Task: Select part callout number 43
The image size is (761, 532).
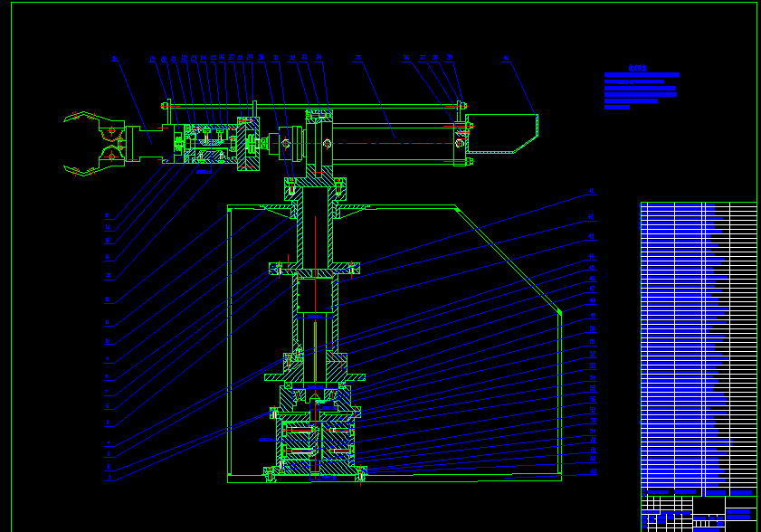Action: [x=591, y=236]
